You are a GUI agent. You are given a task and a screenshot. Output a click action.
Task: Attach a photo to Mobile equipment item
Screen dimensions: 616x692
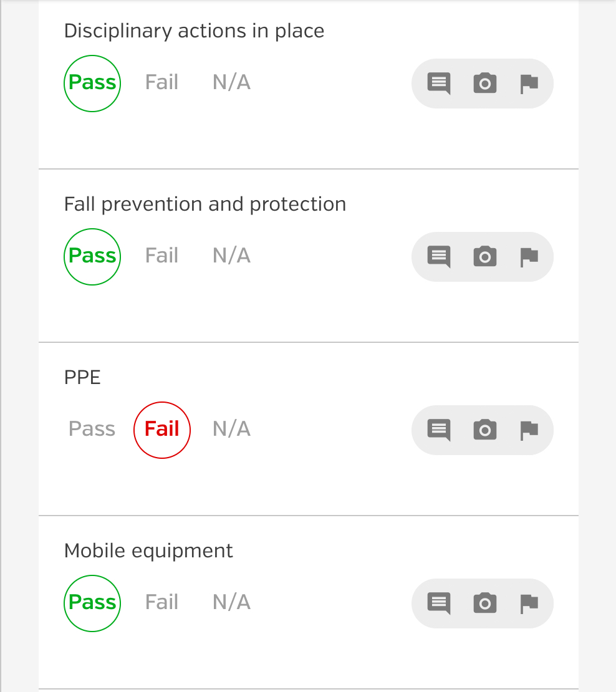pyautogui.click(x=485, y=603)
